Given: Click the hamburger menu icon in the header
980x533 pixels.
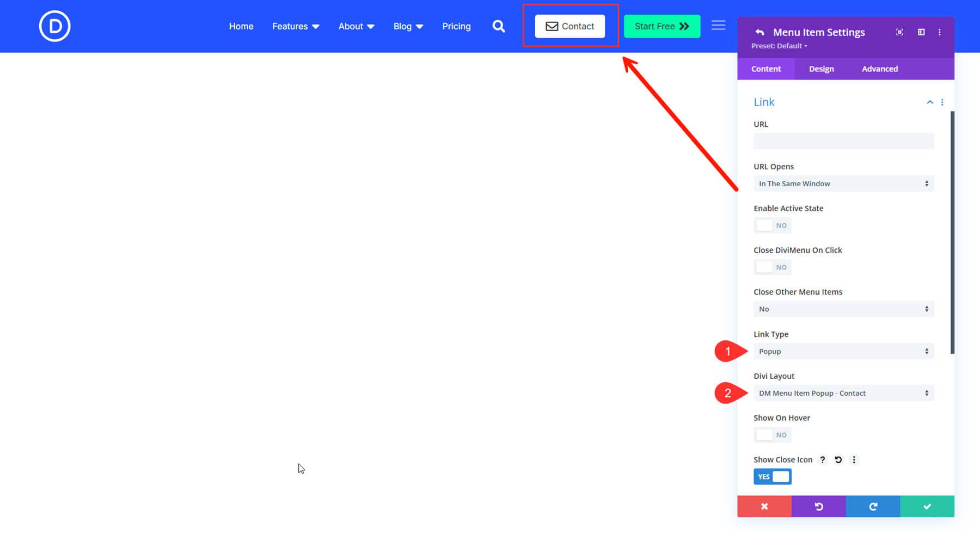Looking at the screenshot, I should (718, 24).
